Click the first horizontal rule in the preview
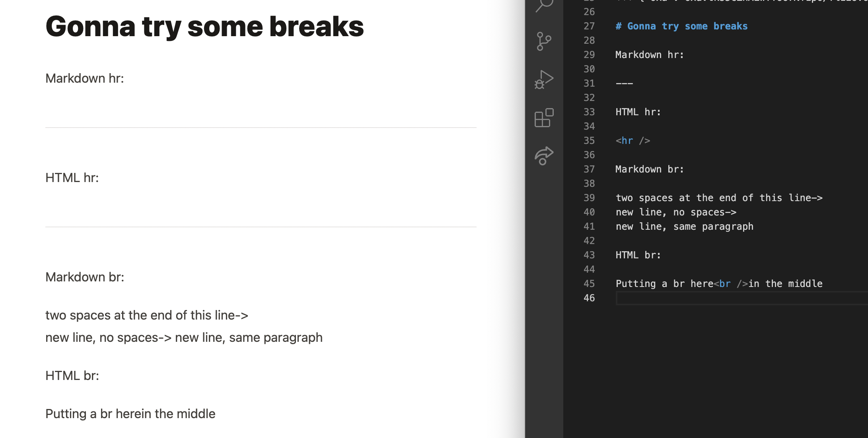Viewport: 868px width, 438px height. [261, 128]
